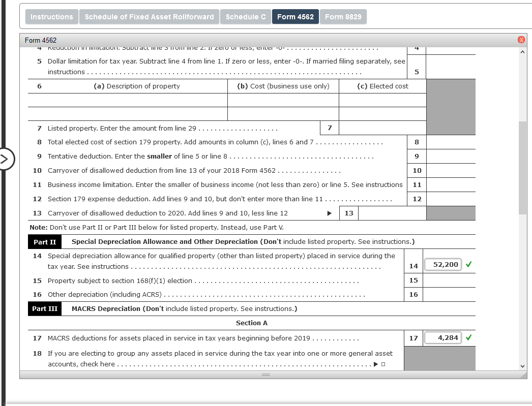Click the green checkmark beside the 52,200 entry
Image resolution: width=532 pixels, height=406 pixels.
(x=469, y=264)
